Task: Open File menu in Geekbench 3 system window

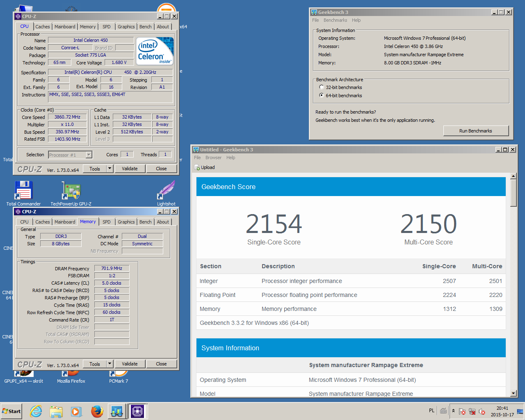Action: 315,20
